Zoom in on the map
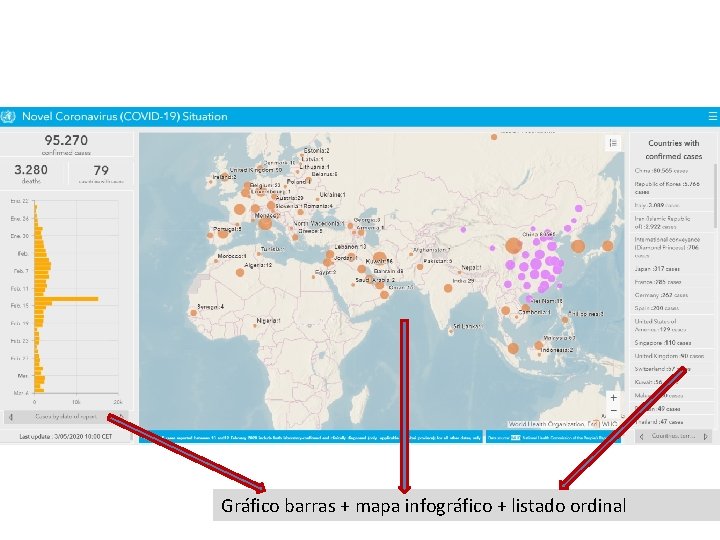 click(613, 398)
